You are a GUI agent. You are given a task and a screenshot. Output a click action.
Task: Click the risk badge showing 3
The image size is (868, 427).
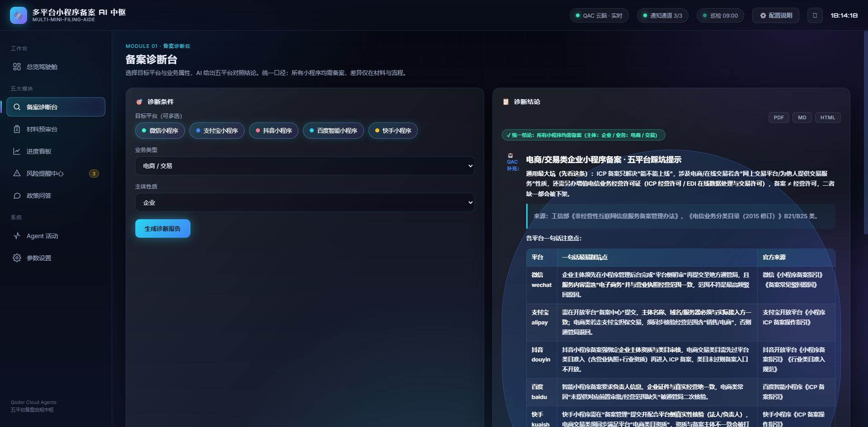coord(94,174)
